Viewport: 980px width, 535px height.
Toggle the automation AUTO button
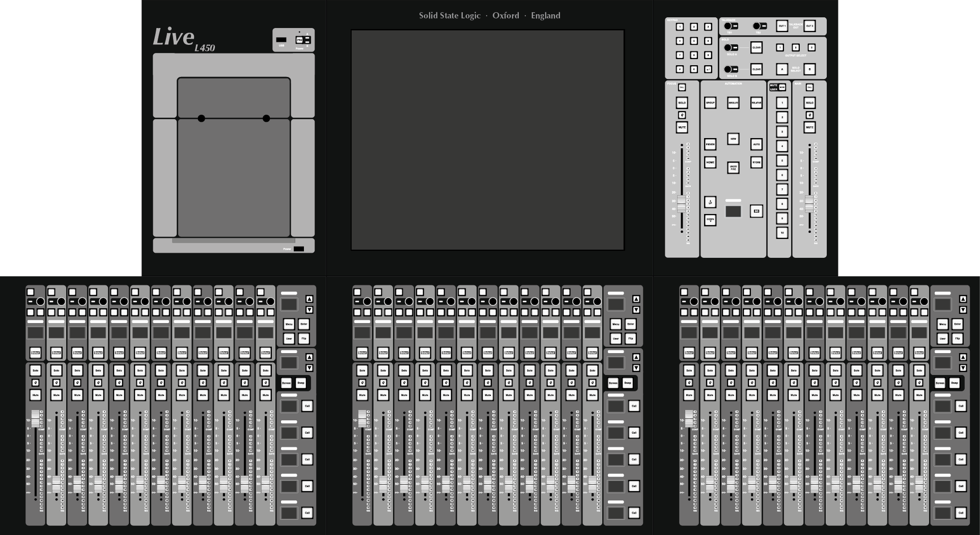click(757, 145)
